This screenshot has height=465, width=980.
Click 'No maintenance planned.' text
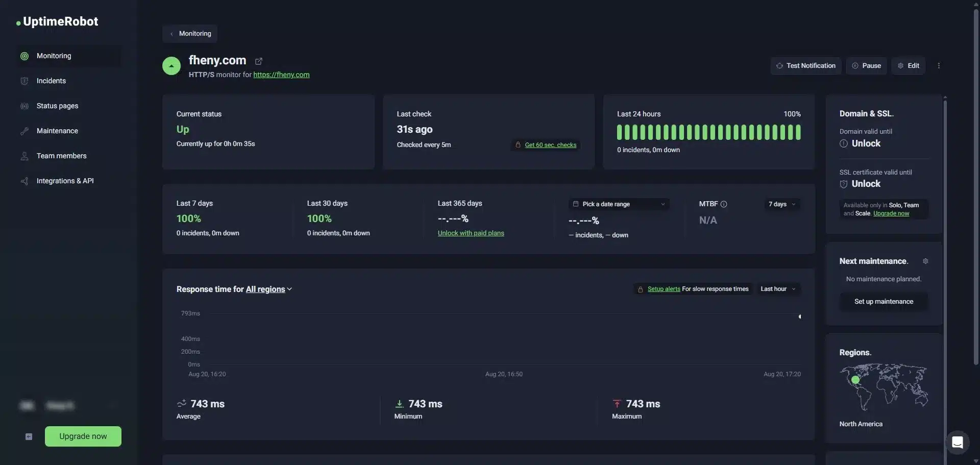884,279
